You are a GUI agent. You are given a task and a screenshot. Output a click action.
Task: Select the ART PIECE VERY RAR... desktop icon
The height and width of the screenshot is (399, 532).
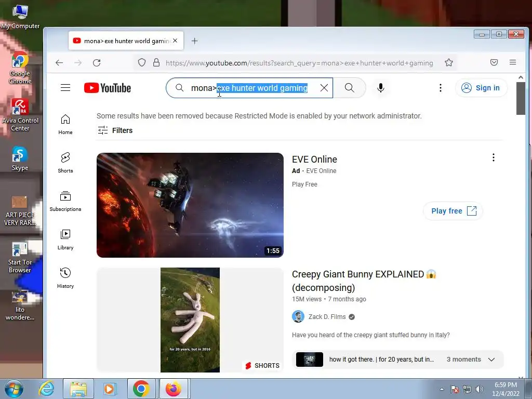pyautogui.click(x=20, y=210)
